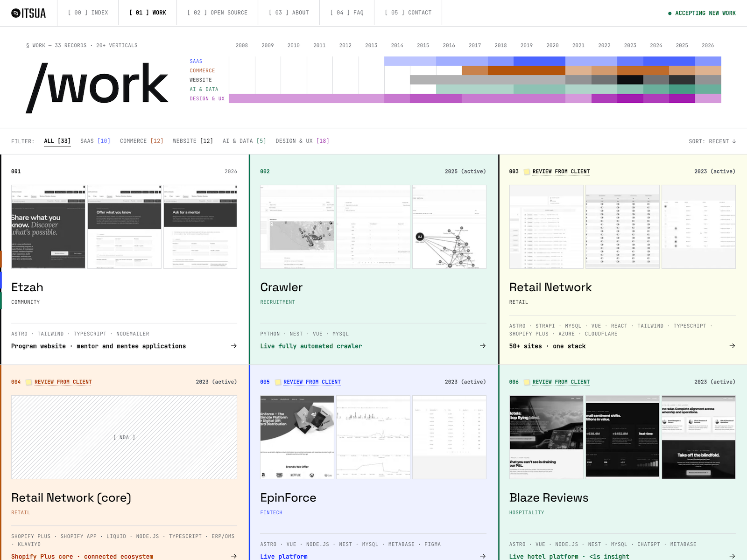
Task: Open the Retail Network project title
Action: [x=550, y=287]
